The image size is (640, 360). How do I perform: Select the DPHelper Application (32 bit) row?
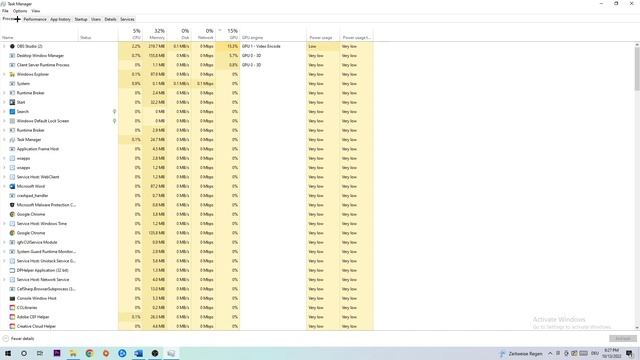[x=187, y=270]
